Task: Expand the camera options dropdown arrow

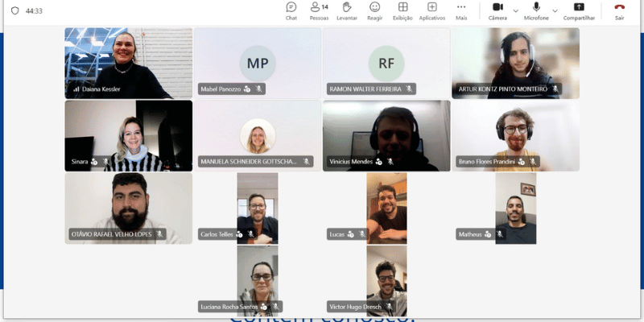Action: (516, 11)
